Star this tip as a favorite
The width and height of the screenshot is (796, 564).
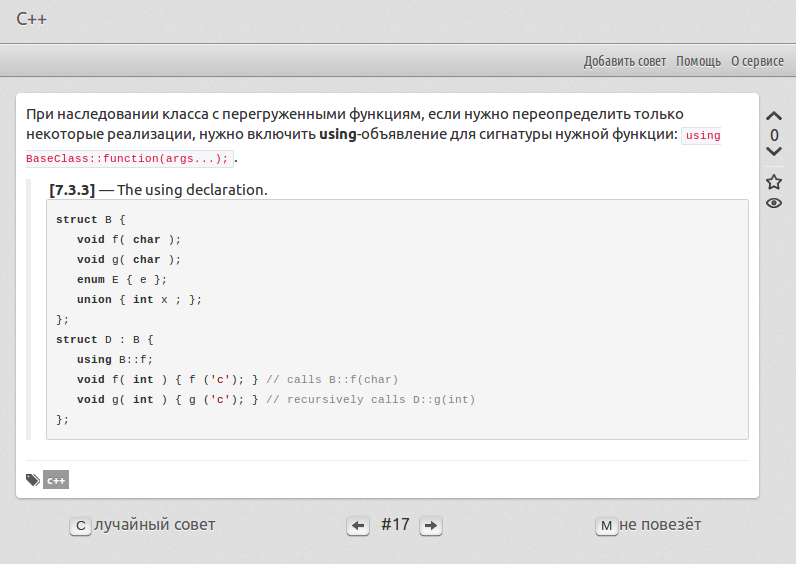pyautogui.click(x=774, y=182)
